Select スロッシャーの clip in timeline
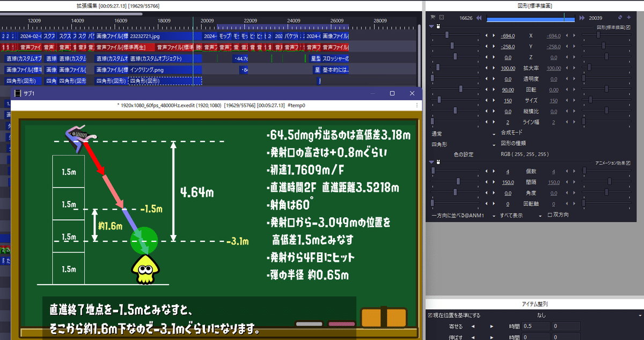Viewport: 644px width, 340px height. click(336, 58)
